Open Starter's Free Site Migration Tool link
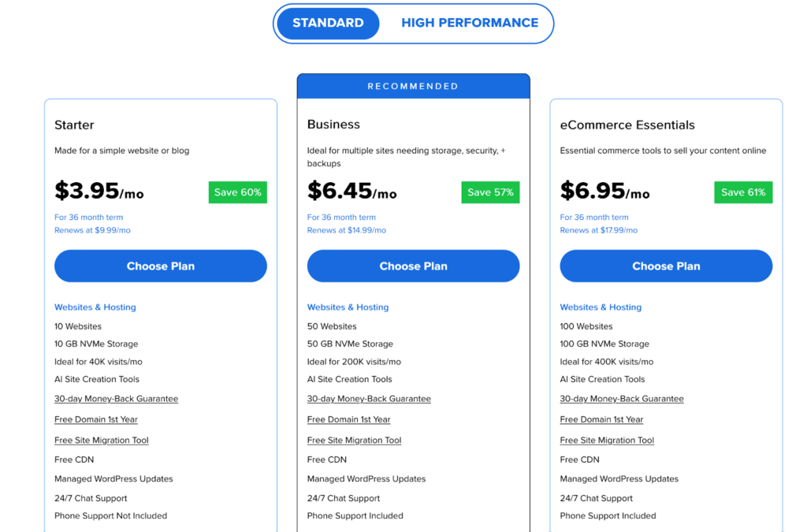 [x=102, y=441]
